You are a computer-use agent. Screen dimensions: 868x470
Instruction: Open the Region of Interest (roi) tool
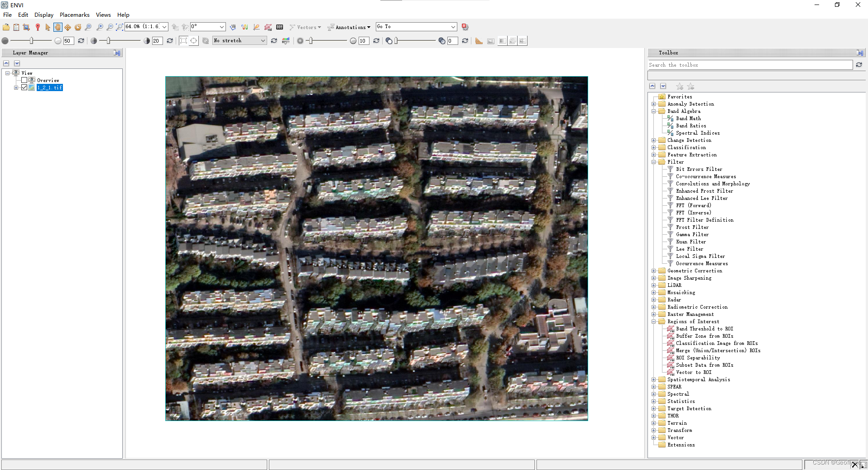click(x=268, y=27)
